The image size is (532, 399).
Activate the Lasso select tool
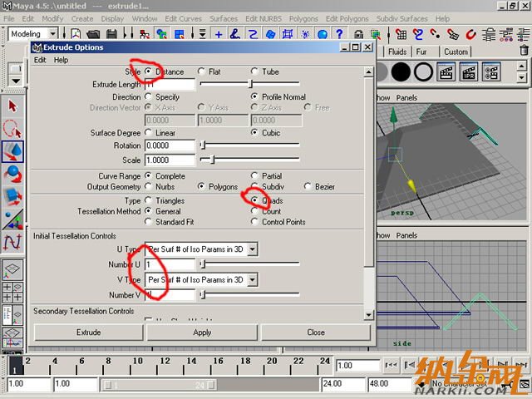13,129
